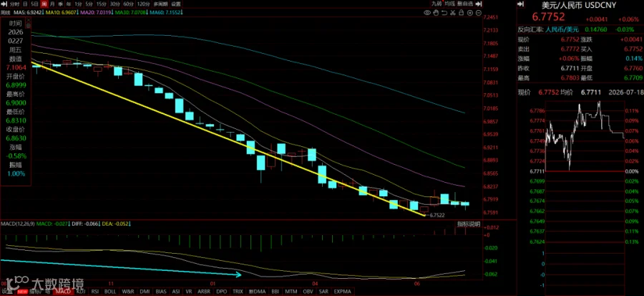Zoom out with the minus circle icon
Image resolution: width=644 pixels, height=296 pixels.
[x=479, y=13]
